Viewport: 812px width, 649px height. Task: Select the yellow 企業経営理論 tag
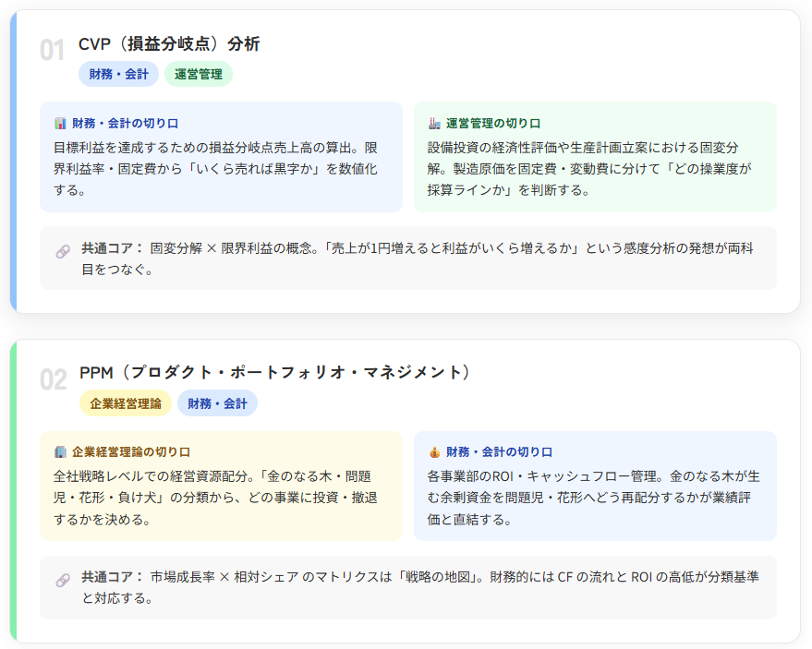pos(126,403)
